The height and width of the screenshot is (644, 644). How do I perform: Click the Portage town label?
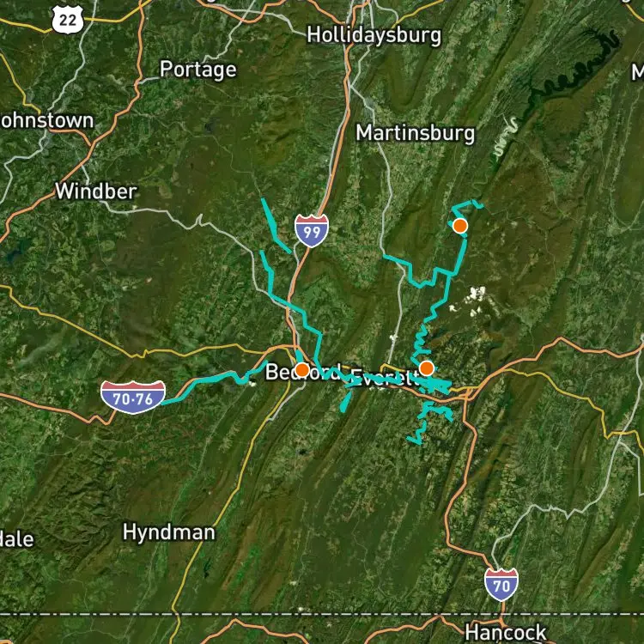pyautogui.click(x=198, y=70)
